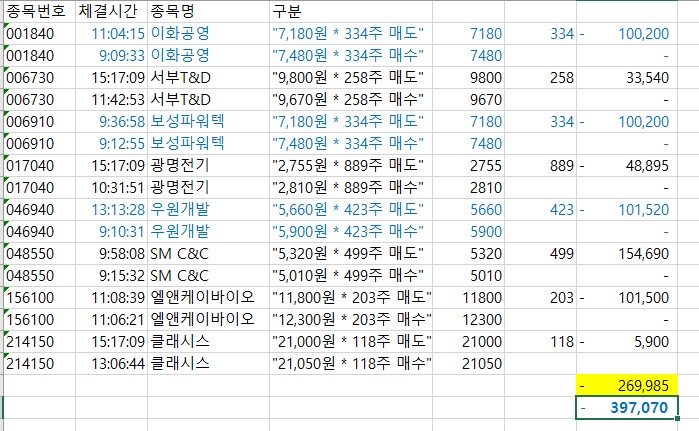Click time cell 9:15:32

click(x=111, y=275)
